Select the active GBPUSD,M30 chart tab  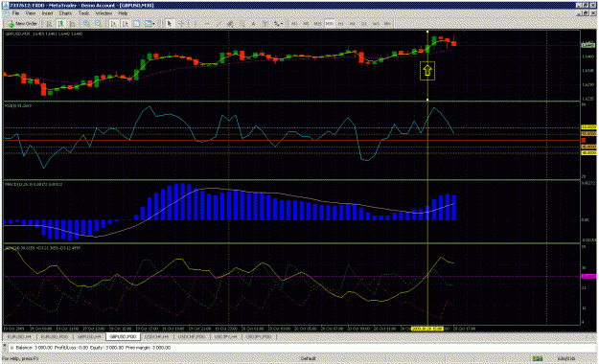tap(123, 337)
